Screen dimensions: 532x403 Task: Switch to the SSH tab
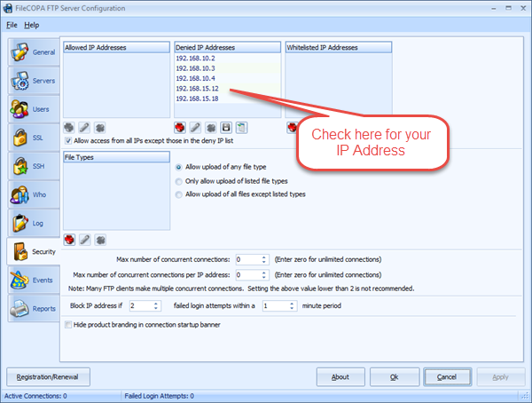(x=34, y=166)
